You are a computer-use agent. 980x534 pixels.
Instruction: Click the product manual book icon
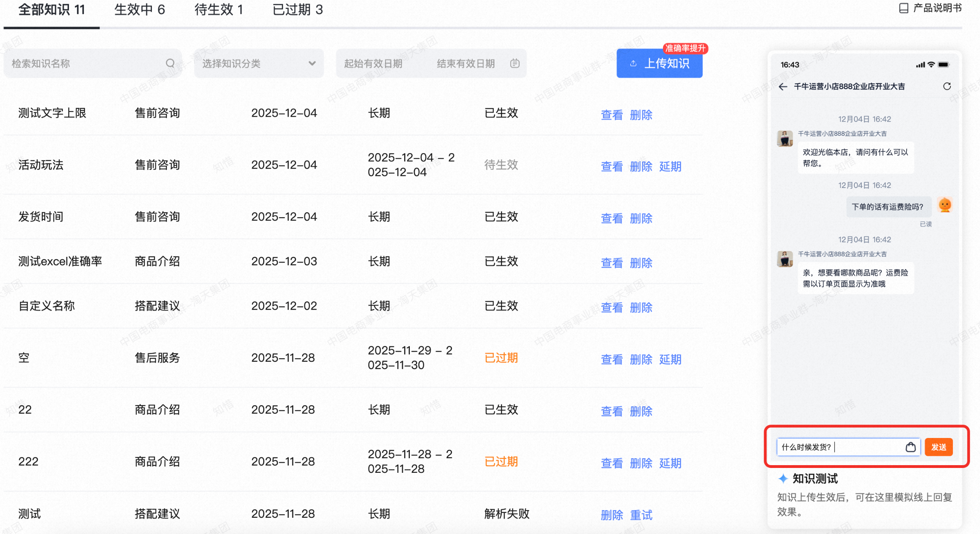(x=903, y=8)
